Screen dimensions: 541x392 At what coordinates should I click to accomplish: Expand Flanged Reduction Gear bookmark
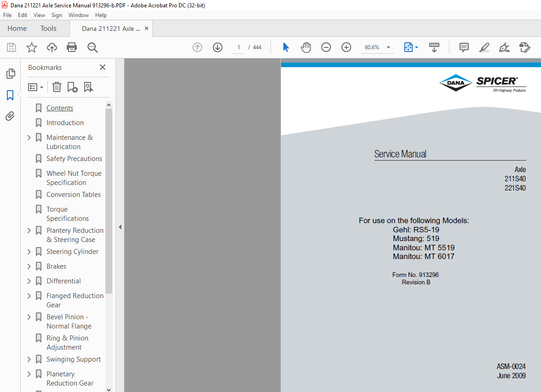[x=29, y=296]
